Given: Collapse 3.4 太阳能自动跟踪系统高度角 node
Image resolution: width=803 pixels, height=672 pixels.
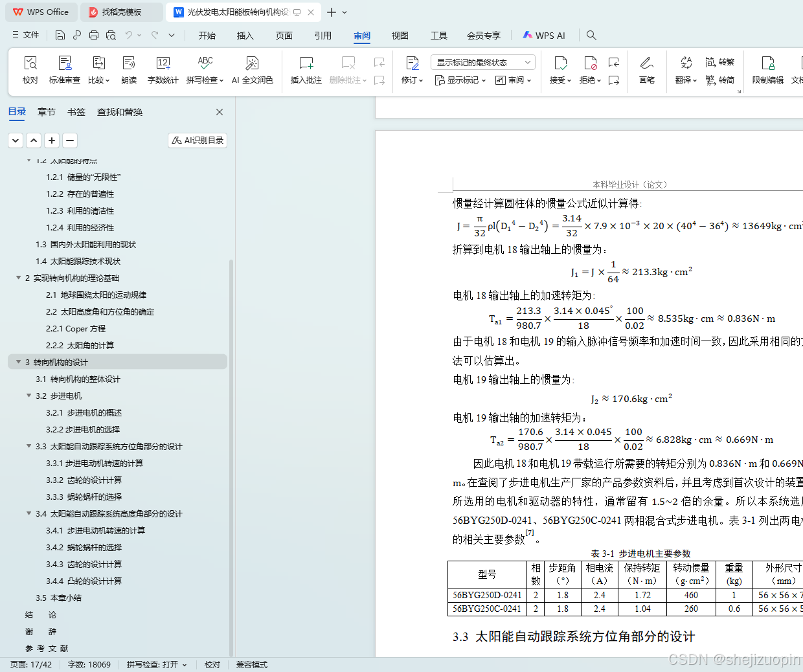Looking at the screenshot, I should click(x=28, y=513).
